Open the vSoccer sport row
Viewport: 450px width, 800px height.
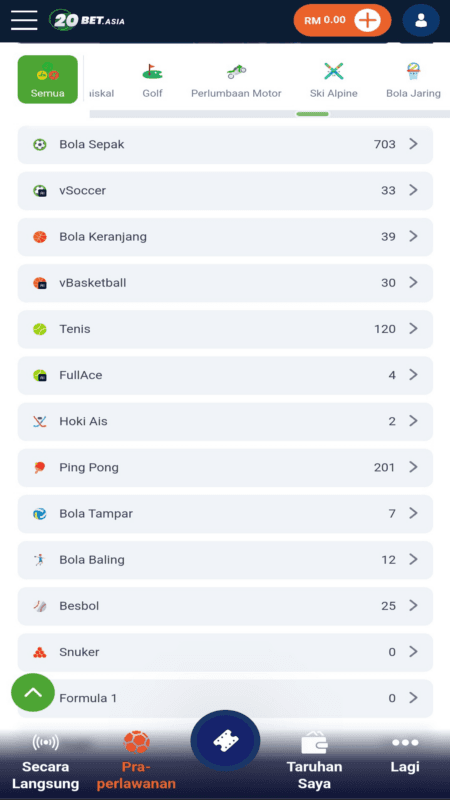pos(225,191)
